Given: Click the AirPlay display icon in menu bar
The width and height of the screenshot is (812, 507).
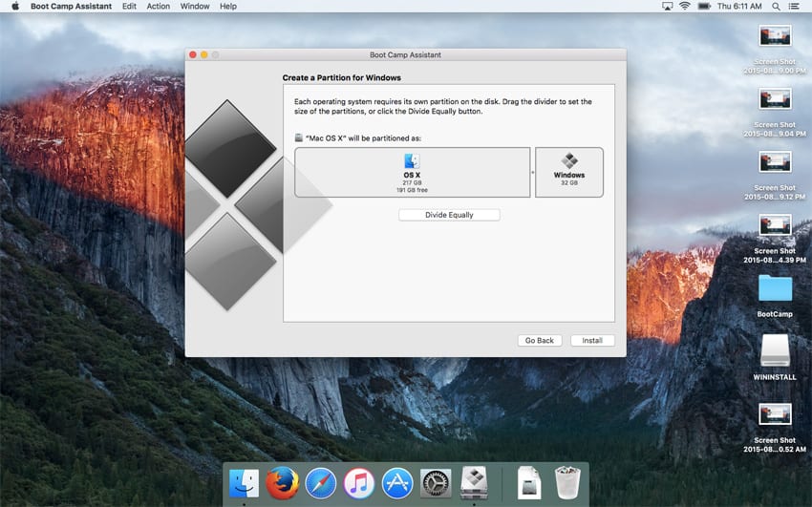Looking at the screenshot, I should 668,7.
